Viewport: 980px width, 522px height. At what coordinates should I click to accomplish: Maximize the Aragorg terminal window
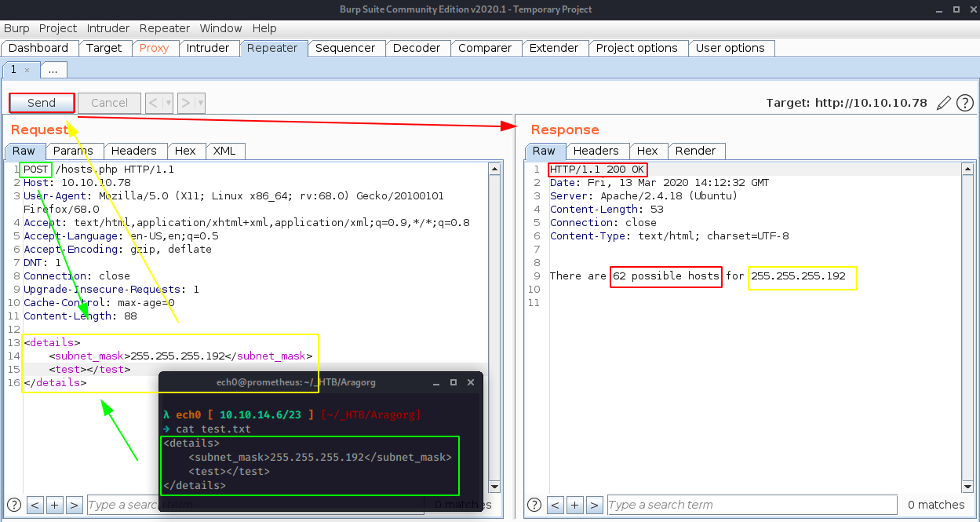click(454, 382)
